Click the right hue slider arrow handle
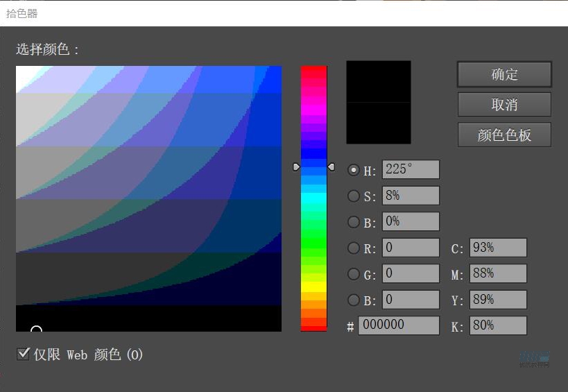The width and height of the screenshot is (568, 392). coord(331,167)
